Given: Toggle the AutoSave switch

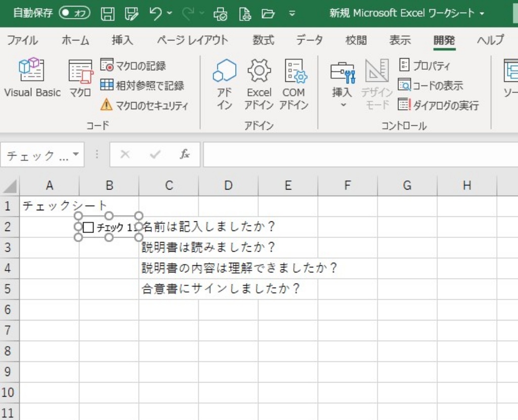Looking at the screenshot, I should [x=74, y=13].
